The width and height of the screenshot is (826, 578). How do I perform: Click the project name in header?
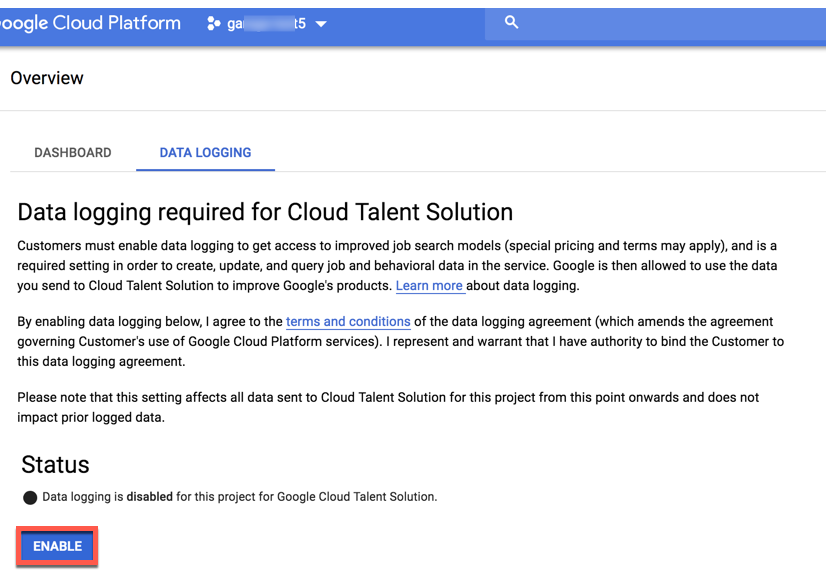(x=266, y=23)
